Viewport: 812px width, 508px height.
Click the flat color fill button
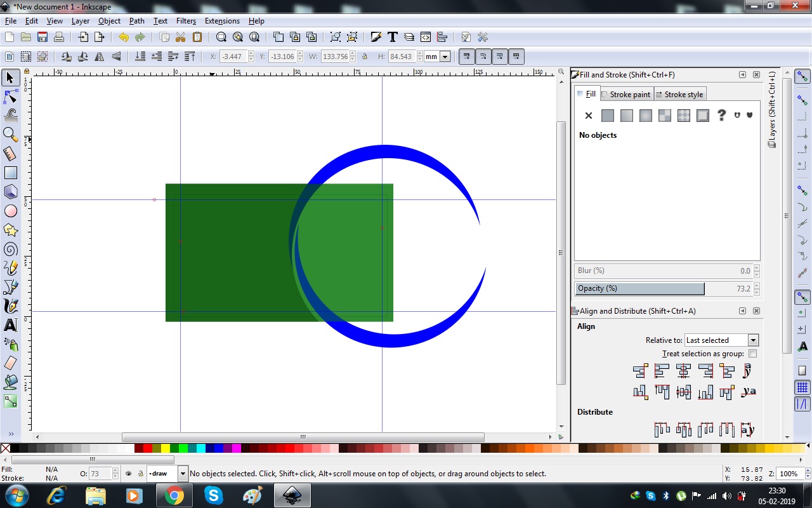pos(608,116)
